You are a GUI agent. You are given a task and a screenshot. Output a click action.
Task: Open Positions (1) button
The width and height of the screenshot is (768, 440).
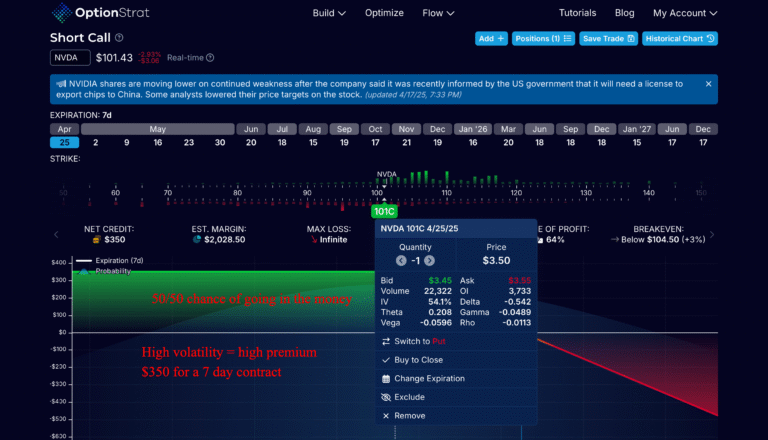coord(543,38)
